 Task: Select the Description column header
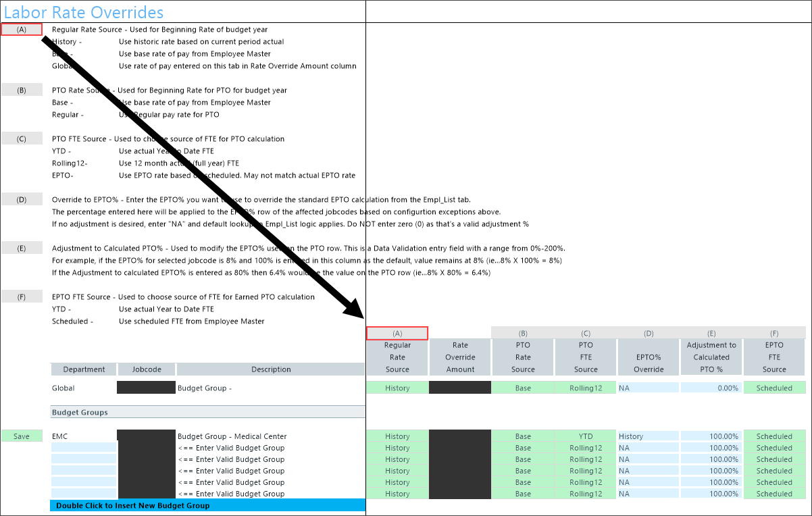pyautogui.click(x=270, y=369)
